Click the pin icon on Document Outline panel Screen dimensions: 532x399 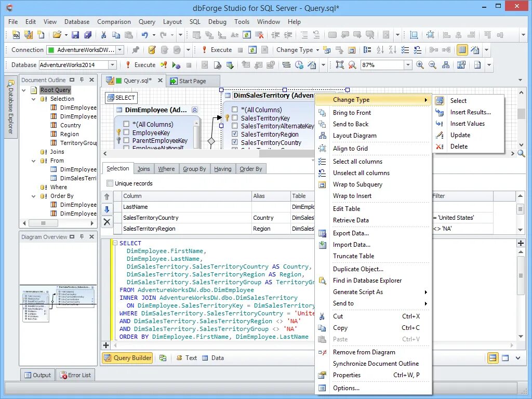[82, 79]
